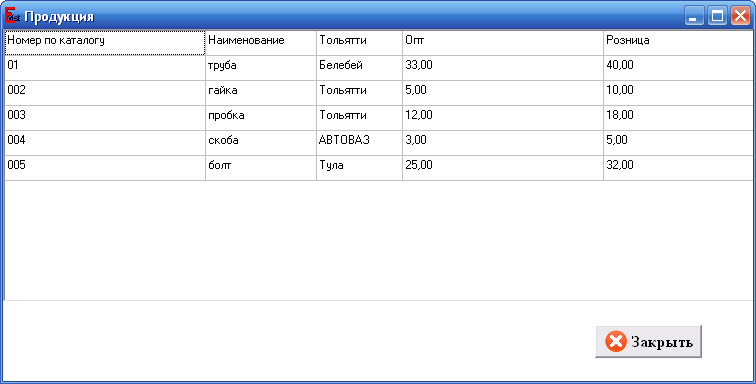Minimize the Продукция window
The image size is (756, 384).
(x=694, y=16)
